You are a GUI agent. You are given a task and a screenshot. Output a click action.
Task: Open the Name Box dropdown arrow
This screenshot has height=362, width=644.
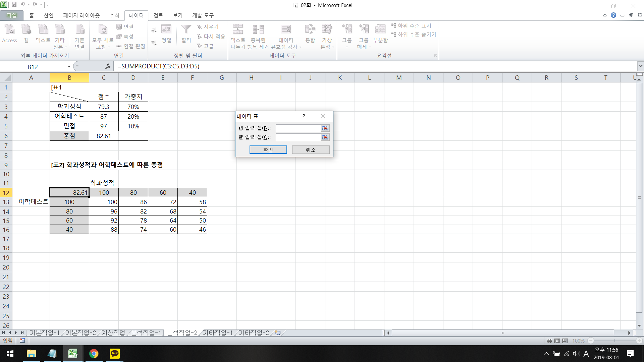point(69,67)
